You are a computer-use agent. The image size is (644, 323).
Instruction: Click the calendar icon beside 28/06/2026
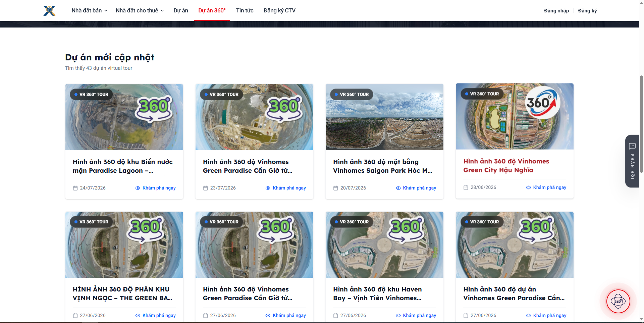coord(466,187)
